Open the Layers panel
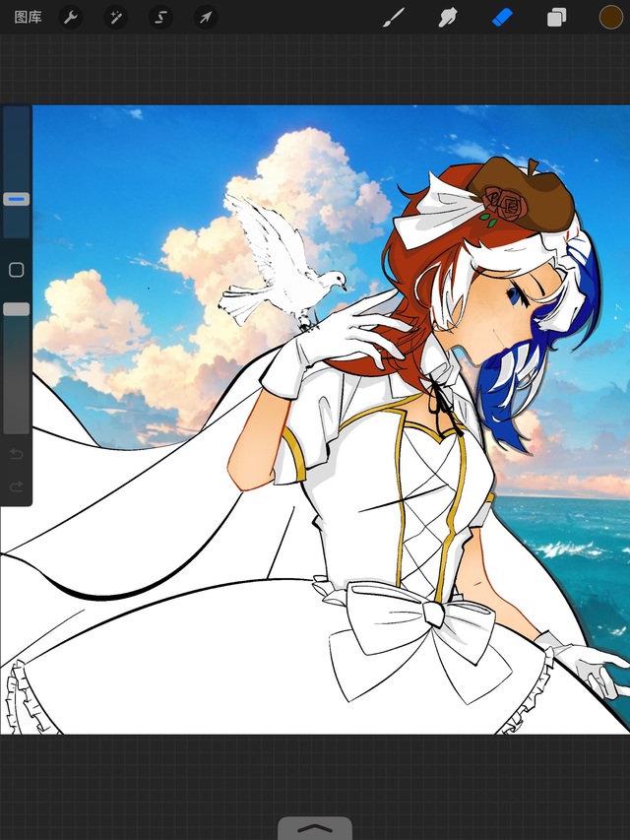The width and height of the screenshot is (630, 840). [556, 18]
